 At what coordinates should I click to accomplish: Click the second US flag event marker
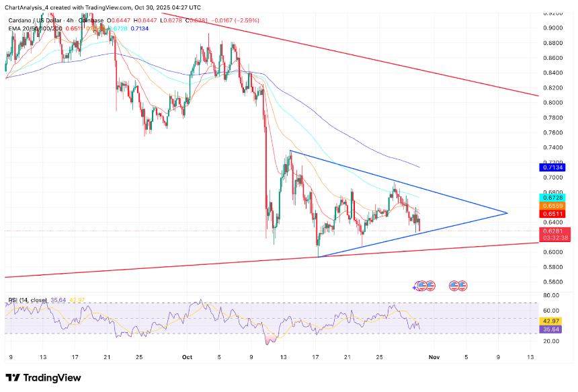click(x=430, y=286)
